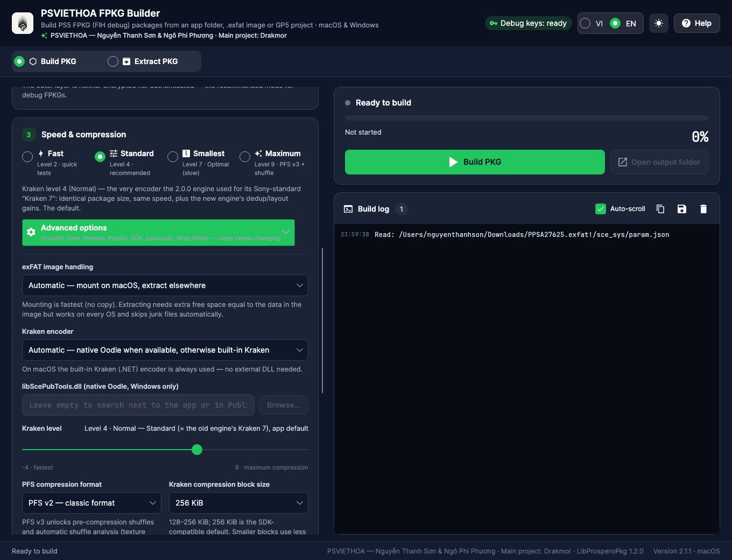Click the build log count badge
The width and height of the screenshot is (732, 560).
402,209
